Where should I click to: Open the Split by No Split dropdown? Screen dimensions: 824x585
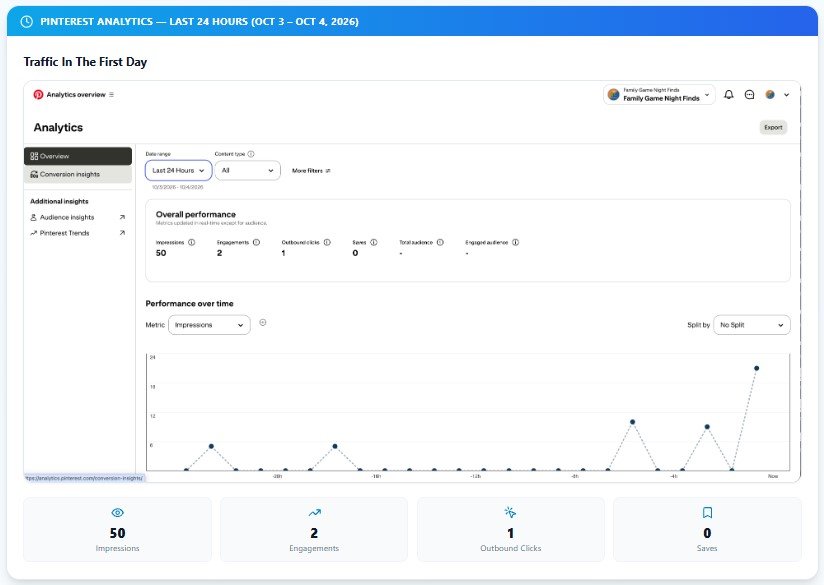tap(751, 325)
